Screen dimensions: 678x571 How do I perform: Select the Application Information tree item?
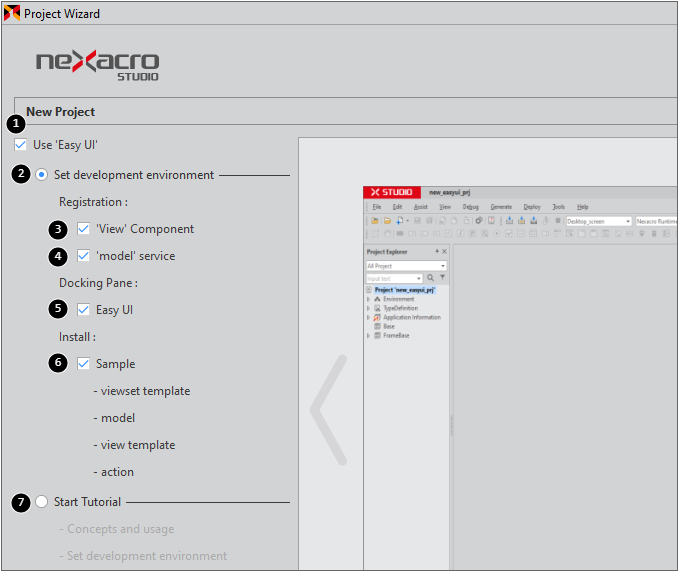point(412,317)
